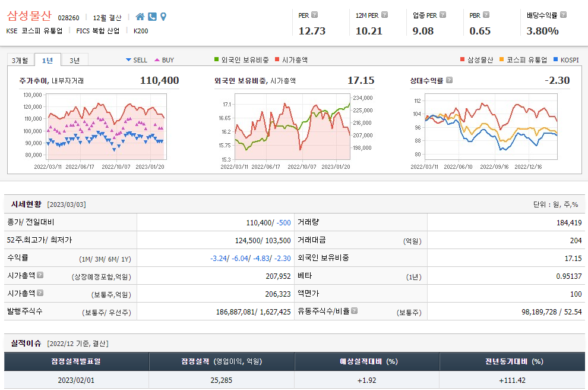This screenshot has width=588, height=390.
Task: Click the year-over-year value +111.42
Action: point(512,380)
